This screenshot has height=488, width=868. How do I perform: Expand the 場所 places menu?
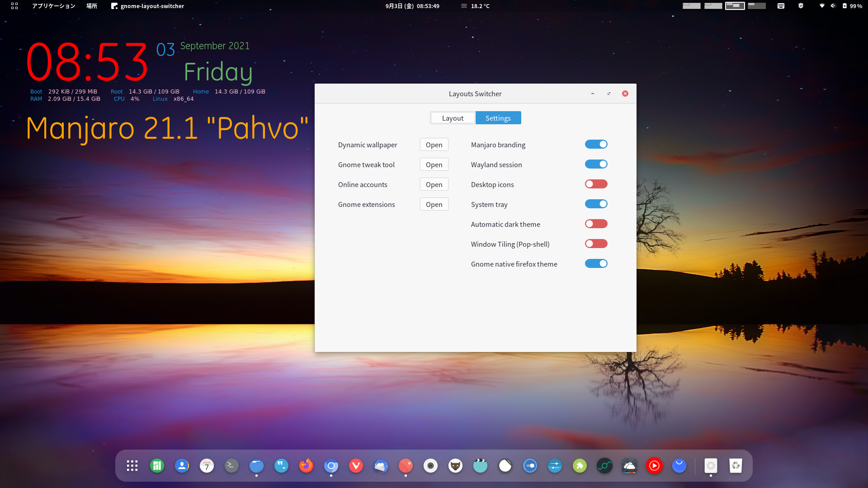point(92,6)
